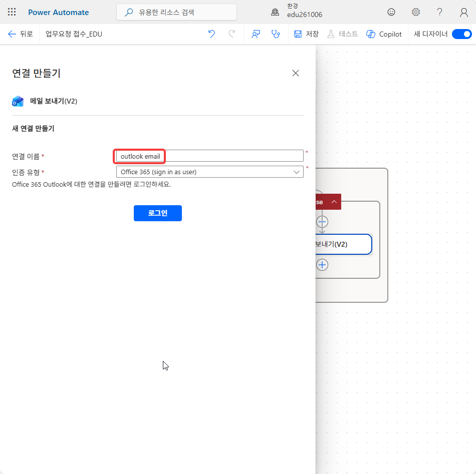Open the account profile icon

click(463, 12)
